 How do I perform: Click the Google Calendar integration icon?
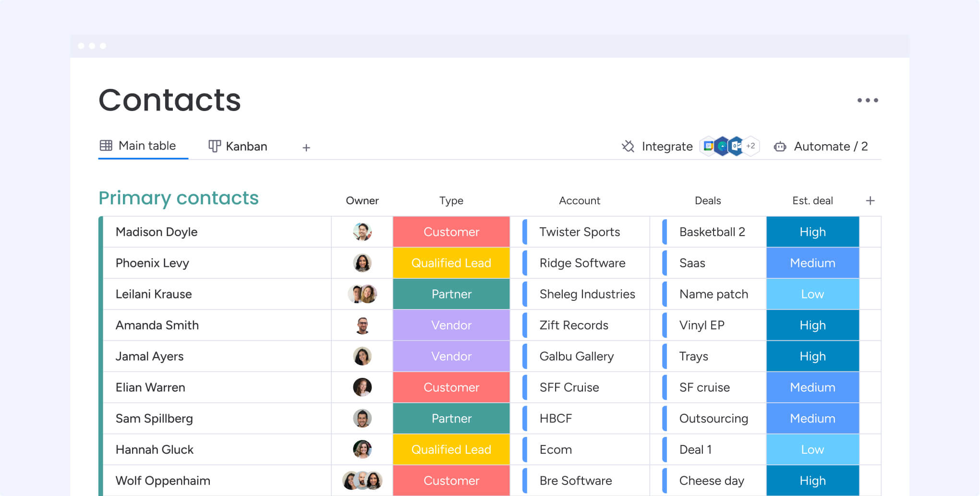708,146
